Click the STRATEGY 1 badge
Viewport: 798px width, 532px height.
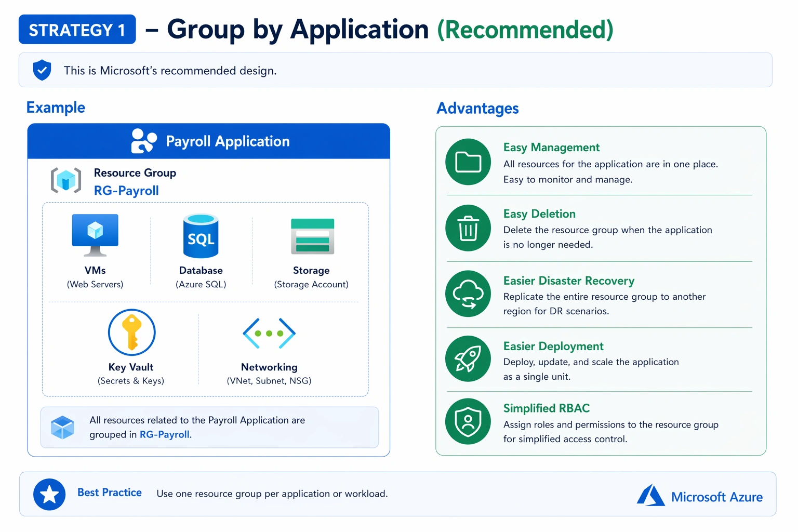click(x=77, y=30)
